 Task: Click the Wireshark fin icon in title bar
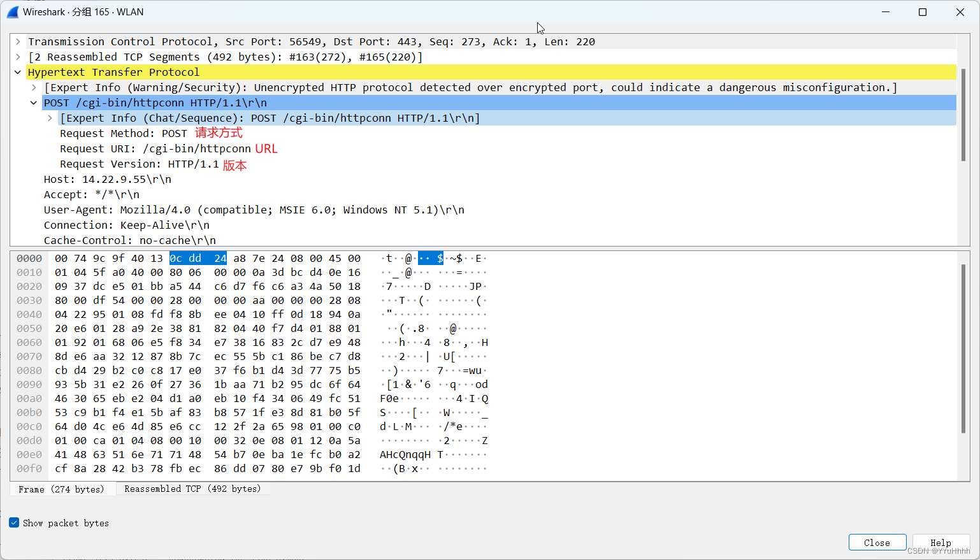coord(12,12)
